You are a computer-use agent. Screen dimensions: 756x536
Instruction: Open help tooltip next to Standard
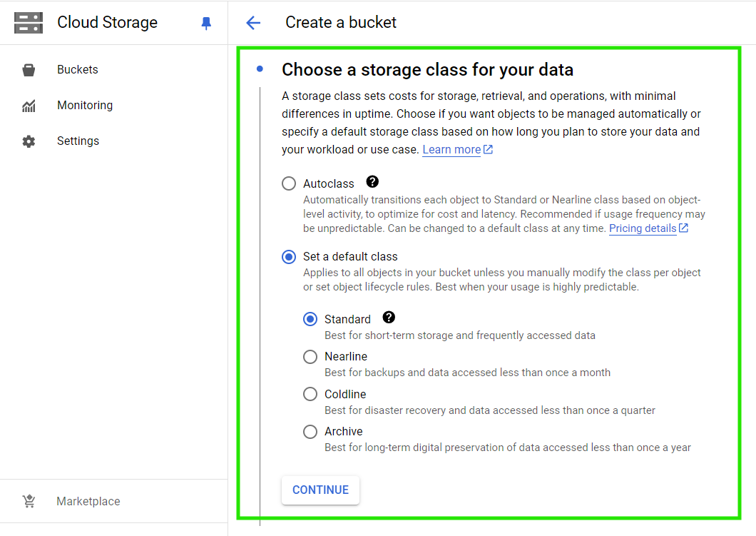tap(389, 318)
